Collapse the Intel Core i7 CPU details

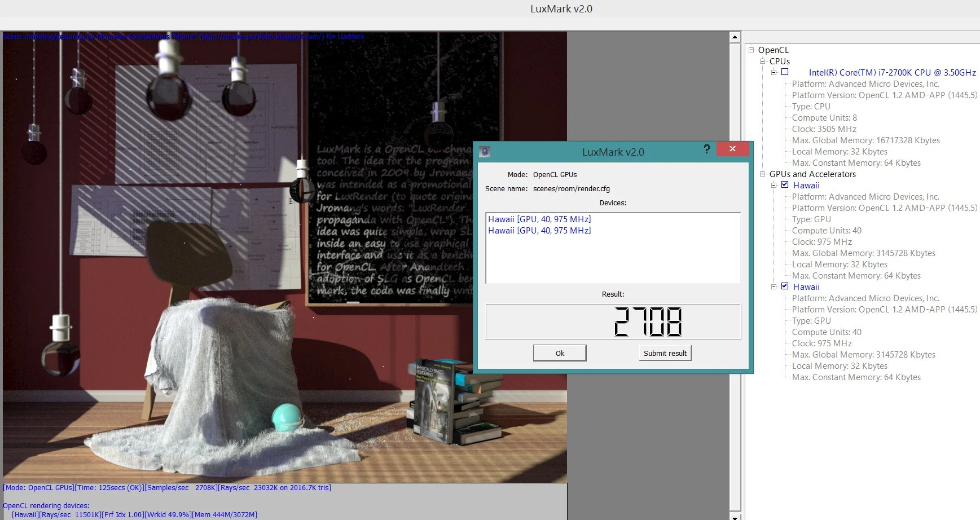[774, 72]
